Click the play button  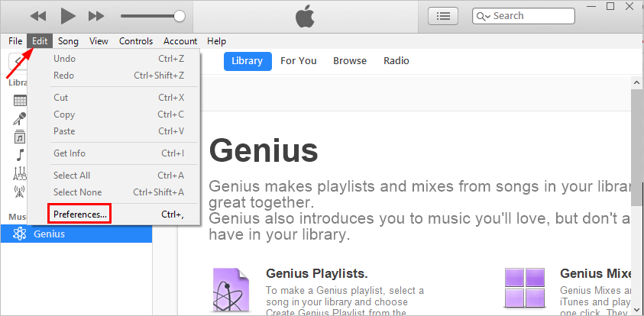tap(68, 16)
